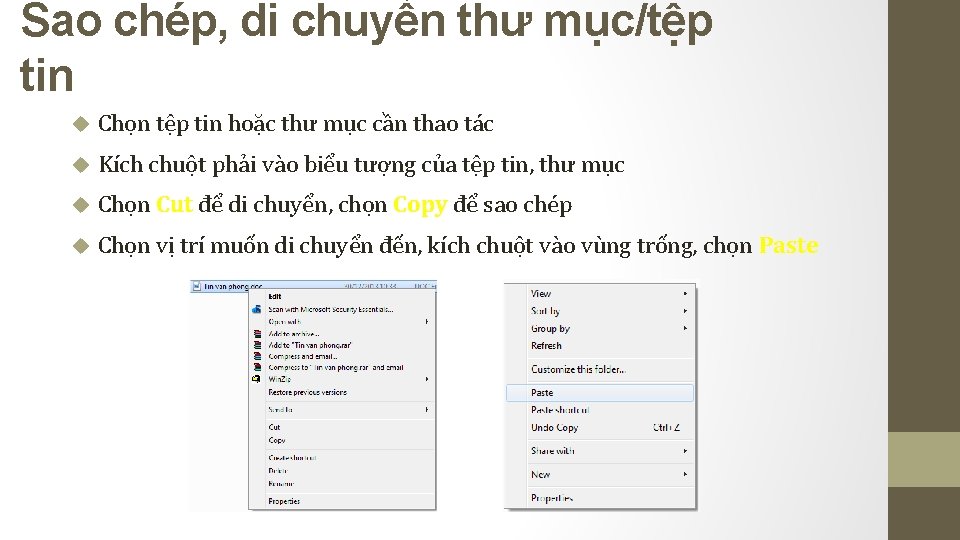Choose Rename in the file context menu

[x=281, y=484]
